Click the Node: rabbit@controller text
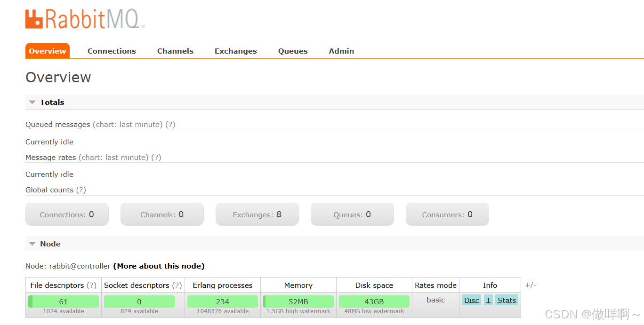The image size is (644, 325). pos(68,266)
